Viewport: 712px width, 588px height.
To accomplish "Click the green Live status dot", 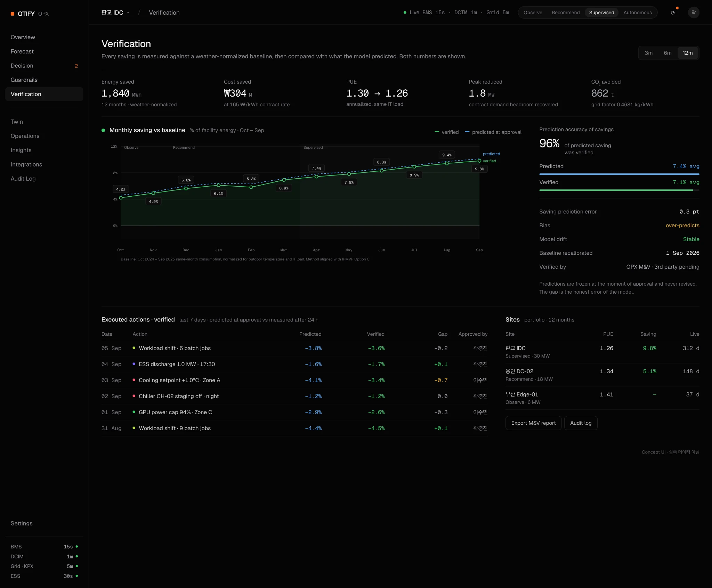I will (405, 13).
